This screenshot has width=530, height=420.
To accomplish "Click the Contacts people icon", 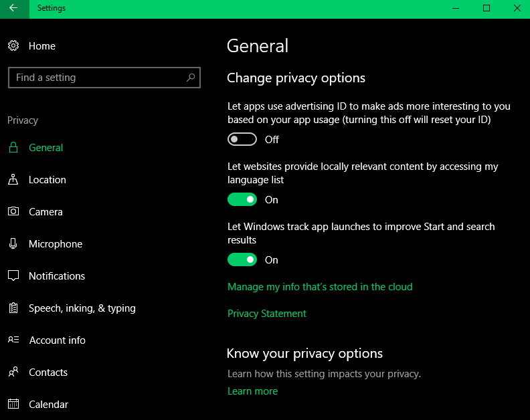I will point(13,373).
